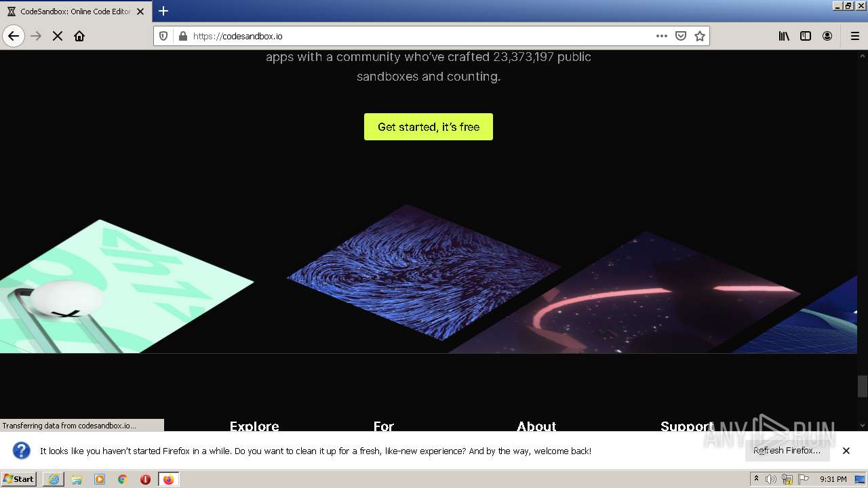The height and width of the screenshot is (488, 868).
Task: Open Firefox account menu
Action: (827, 36)
